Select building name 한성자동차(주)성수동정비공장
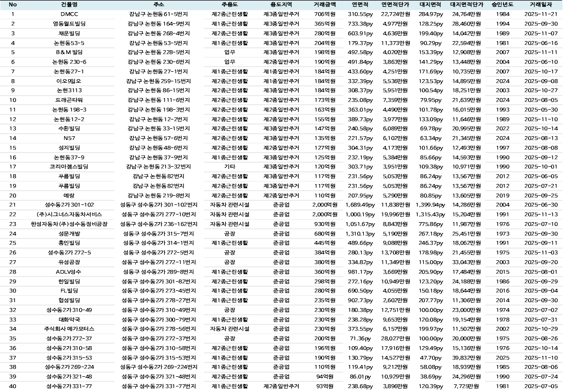The width and height of the screenshot is (563, 392). (69, 224)
